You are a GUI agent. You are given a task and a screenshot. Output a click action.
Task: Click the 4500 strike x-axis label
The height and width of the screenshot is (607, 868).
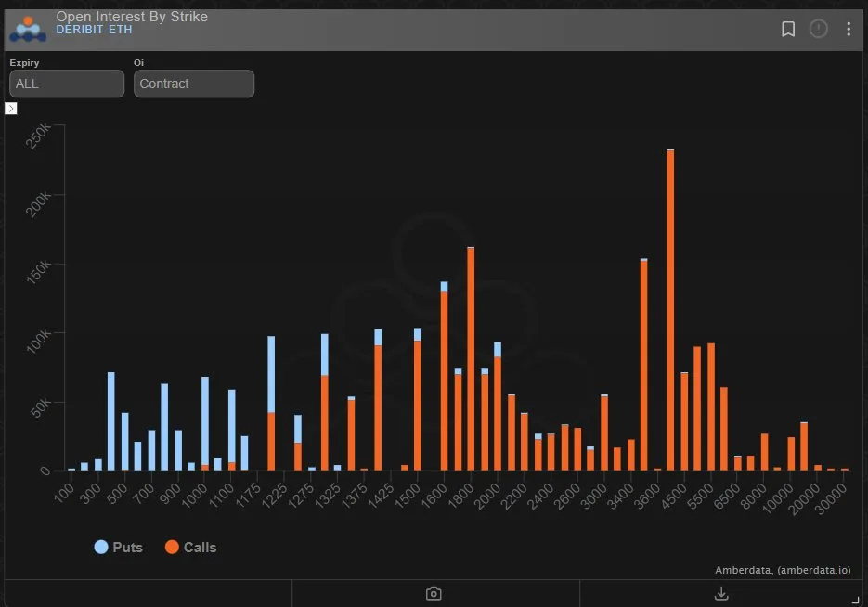pos(674,495)
